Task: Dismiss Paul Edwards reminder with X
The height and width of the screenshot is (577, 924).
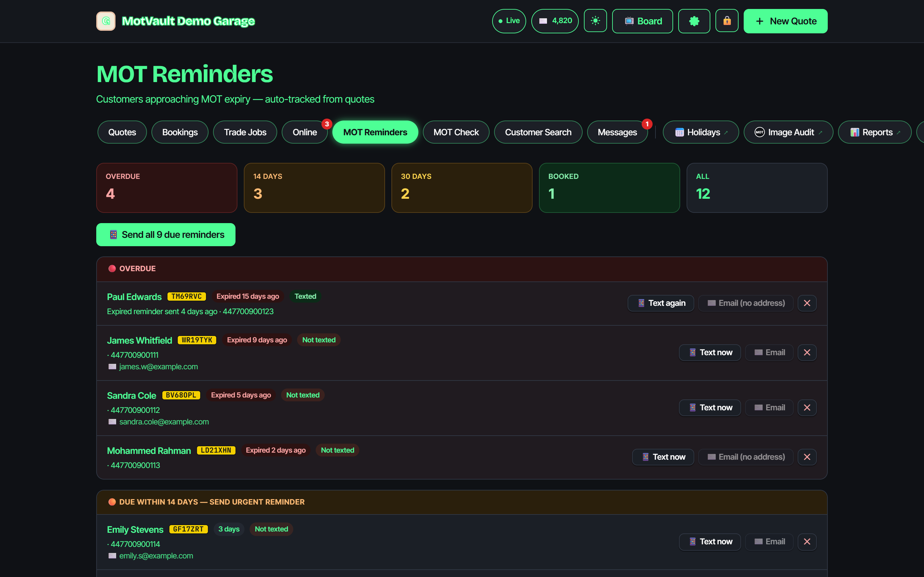Action: coord(807,303)
